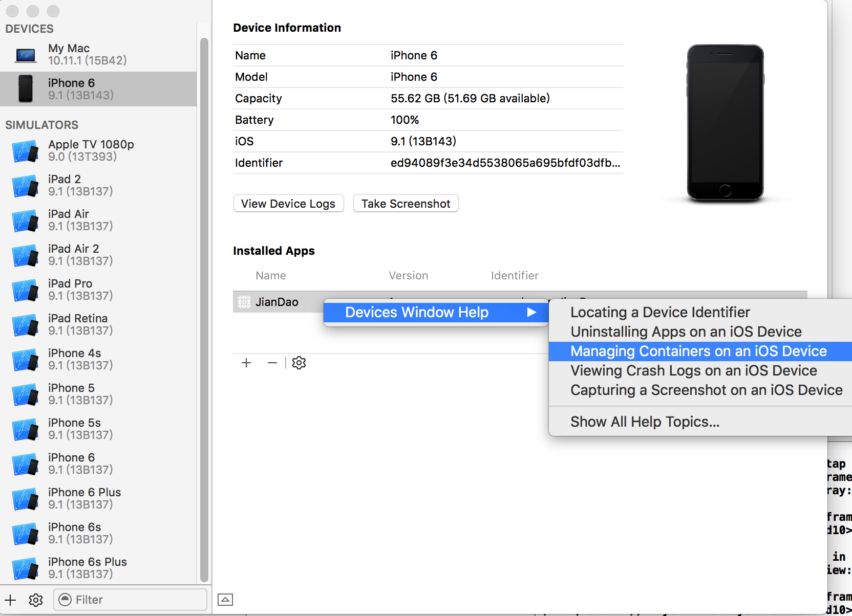The image size is (852, 616).
Task: Click iPhone 5 simulator icon
Action: pyautogui.click(x=26, y=394)
